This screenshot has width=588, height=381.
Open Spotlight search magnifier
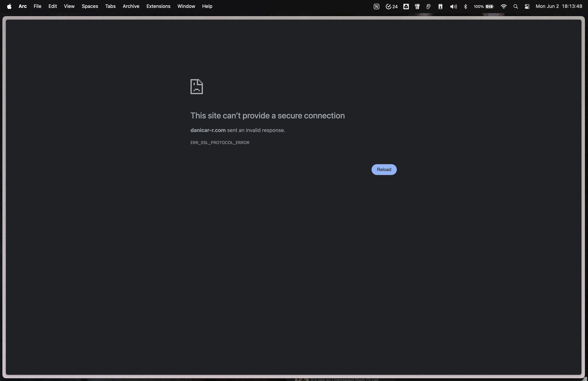[x=515, y=7]
